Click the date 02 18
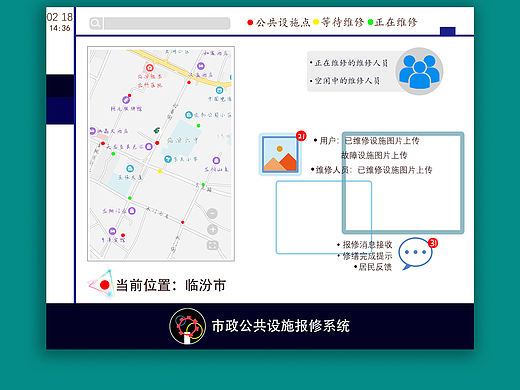Screen dimensions: 520x390 click(x=60, y=17)
